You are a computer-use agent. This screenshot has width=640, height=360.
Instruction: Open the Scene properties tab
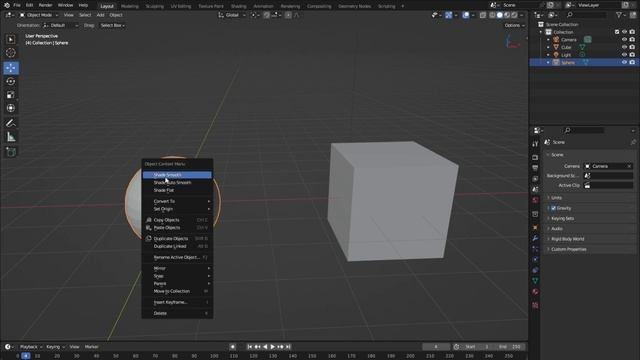535,189
